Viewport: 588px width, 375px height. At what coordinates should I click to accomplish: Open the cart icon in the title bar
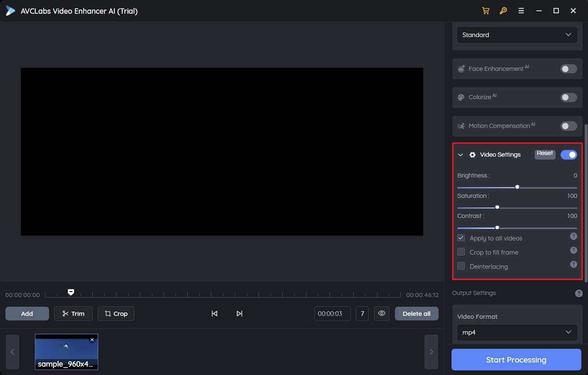486,10
